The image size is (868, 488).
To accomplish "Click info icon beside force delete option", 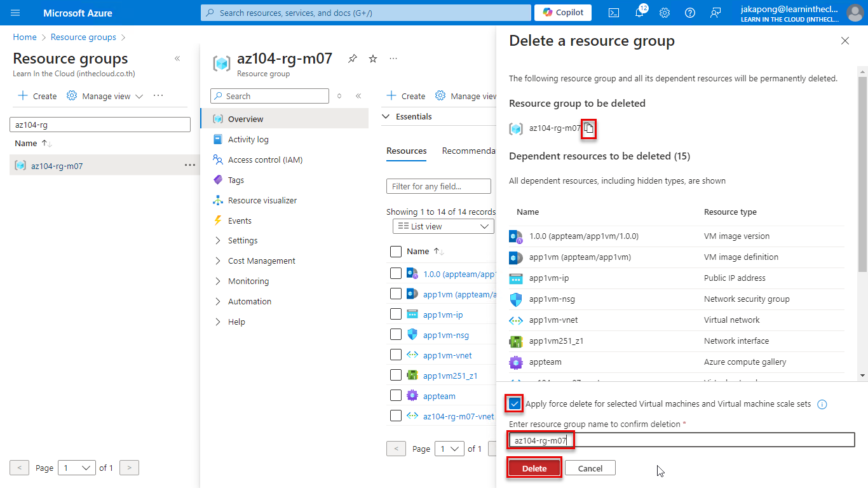I will [x=822, y=404].
